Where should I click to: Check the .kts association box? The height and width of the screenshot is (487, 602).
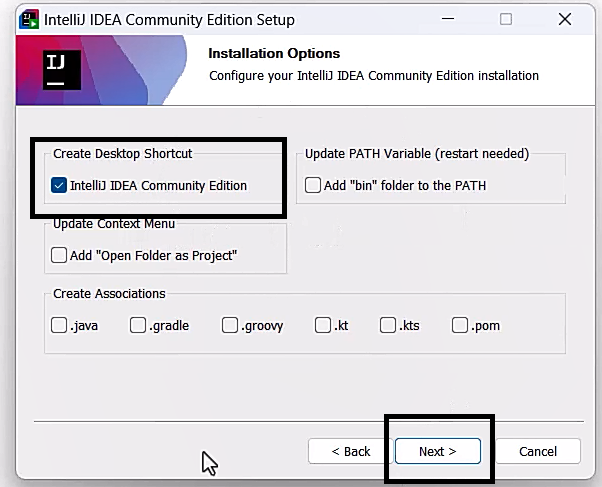click(x=388, y=325)
